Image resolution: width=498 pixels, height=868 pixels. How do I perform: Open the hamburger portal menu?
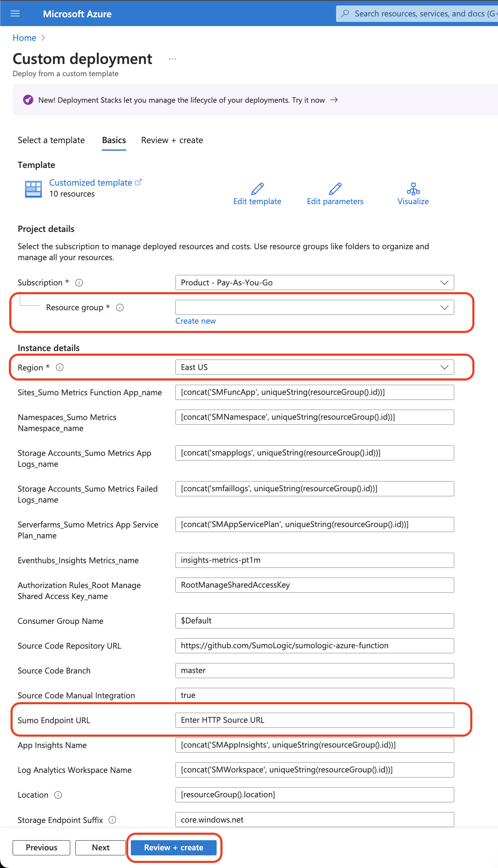15,13
